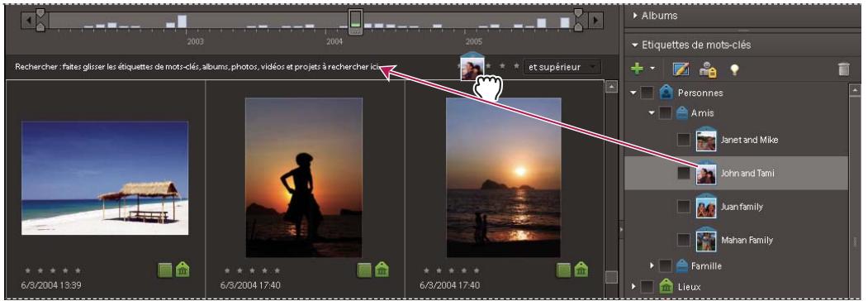
Task: Check the Lieux category checkbox
Action: (x=647, y=287)
